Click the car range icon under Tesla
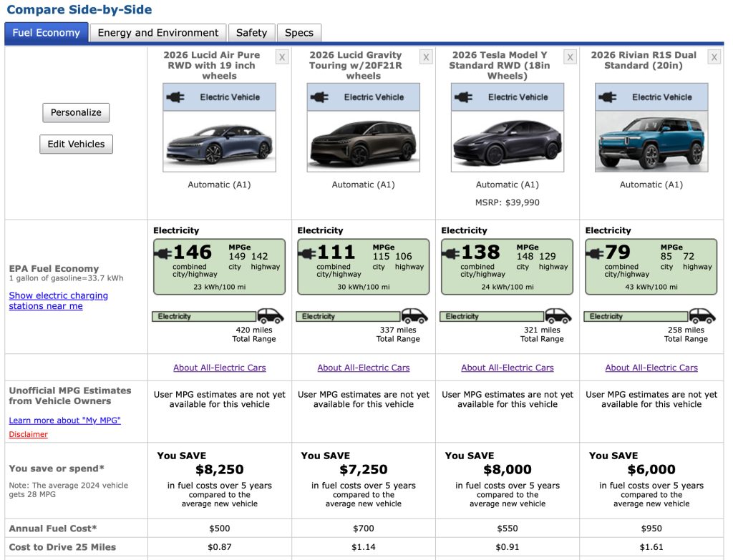Viewport: 733px width, 560px height. pos(558,316)
